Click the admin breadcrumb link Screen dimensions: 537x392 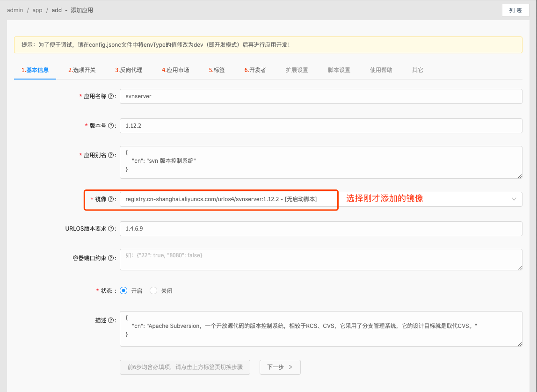[15, 10]
